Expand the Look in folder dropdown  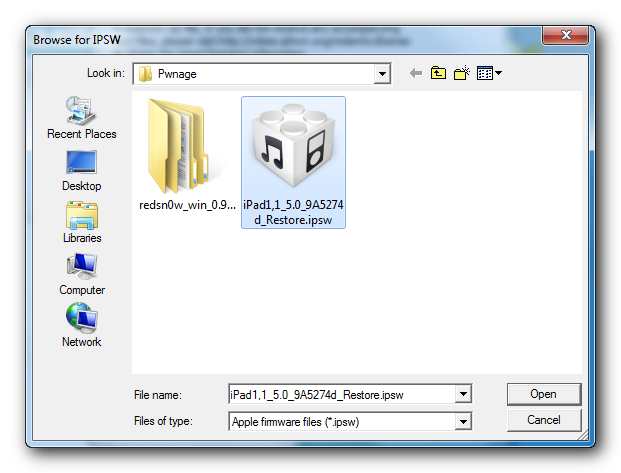click(382, 74)
